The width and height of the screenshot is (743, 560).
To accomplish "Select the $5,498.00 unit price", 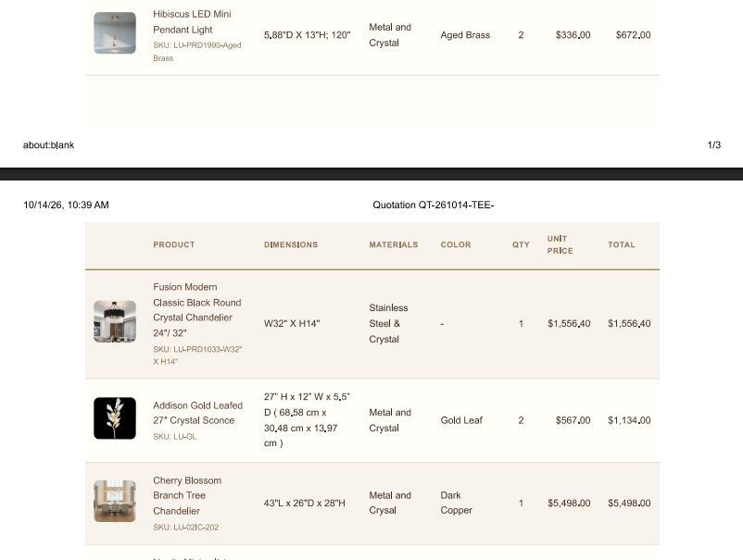I will point(569,504).
